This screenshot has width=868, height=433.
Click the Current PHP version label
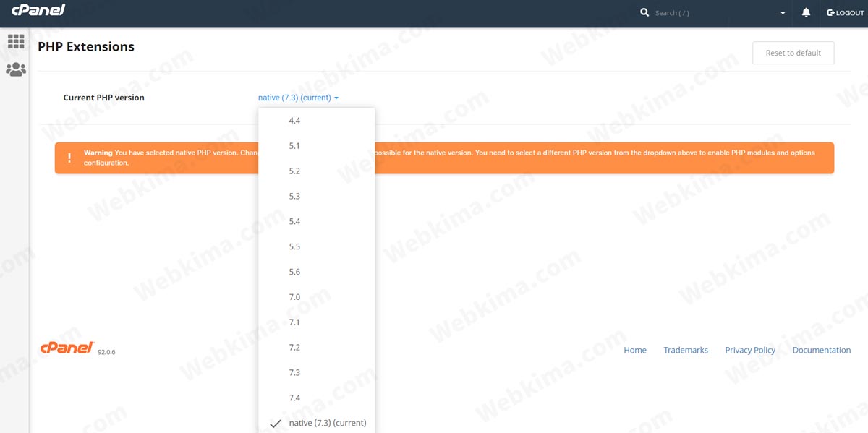point(104,98)
